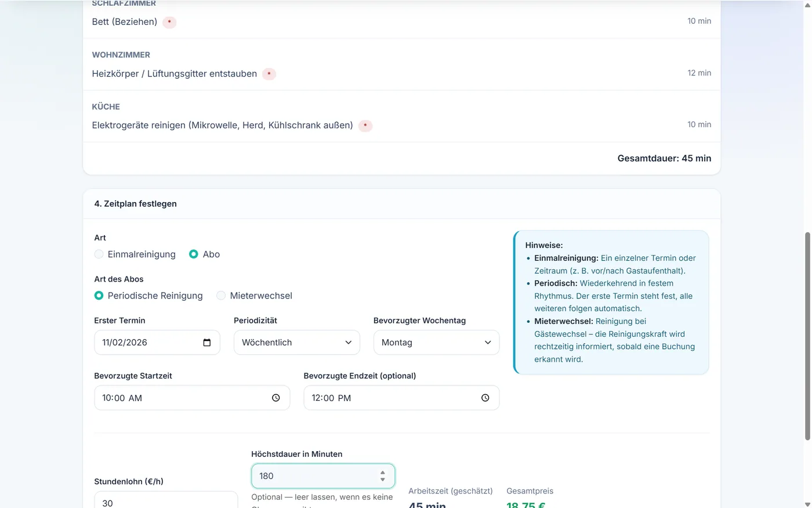Click the KÜCHE room heading
The image size is (812, 508).
point(106,107)
